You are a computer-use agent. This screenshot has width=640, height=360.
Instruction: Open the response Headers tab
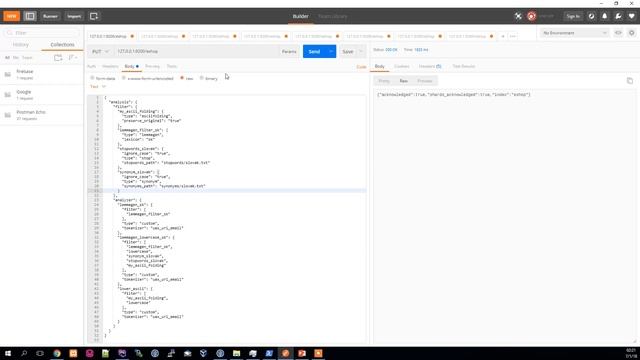click(x=430, y=66)
